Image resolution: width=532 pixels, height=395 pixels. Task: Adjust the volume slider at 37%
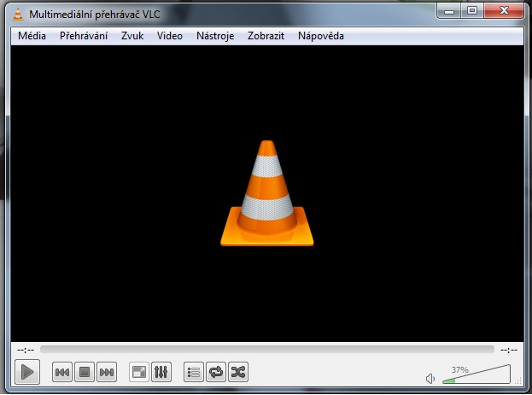point(476,374)
